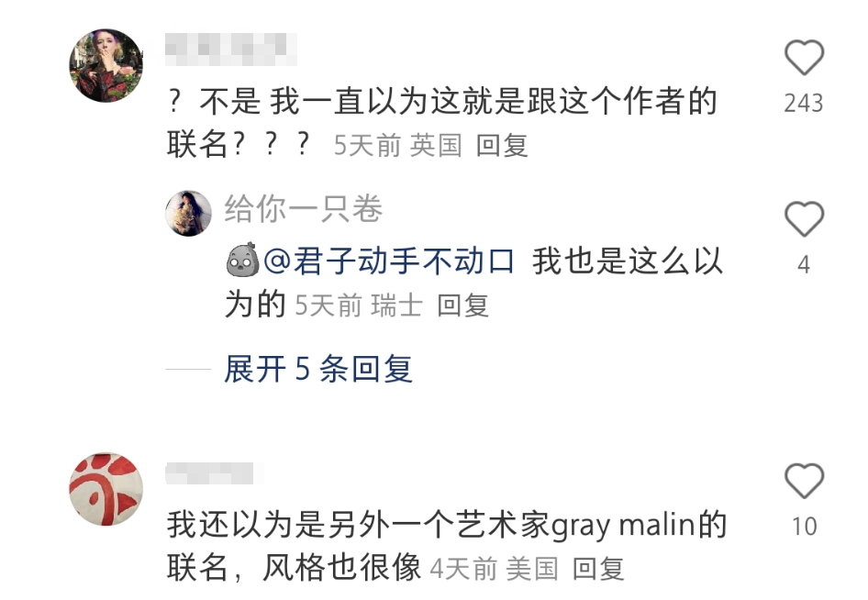This screenshot has width=868, height=600.
Task: Like the comment with 243 likes
Action: pos(804,58)
